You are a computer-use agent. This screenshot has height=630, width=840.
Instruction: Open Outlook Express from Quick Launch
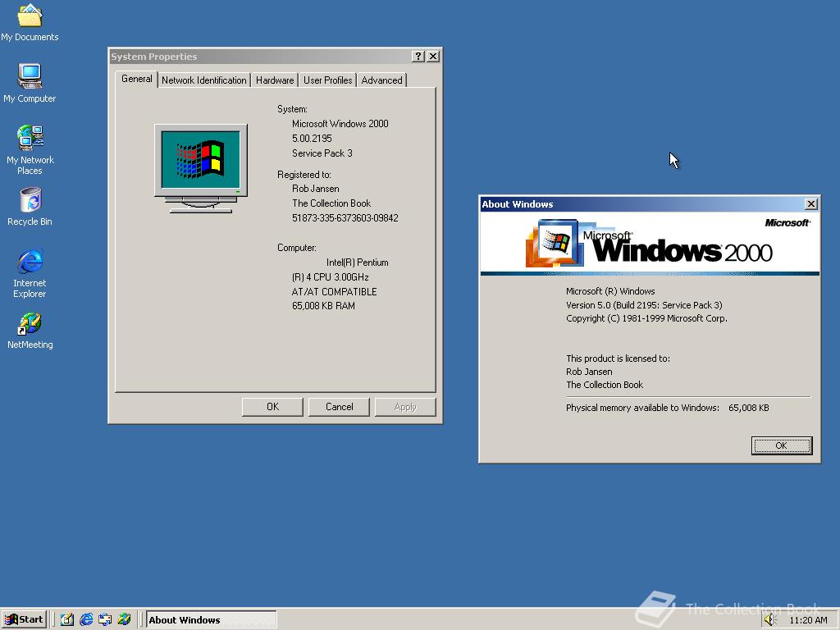(105, 619)
